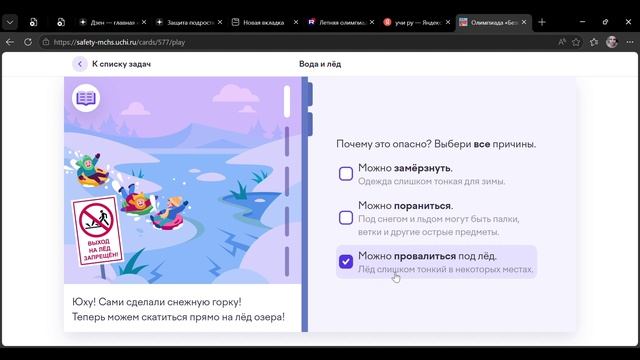Screen dimensions: 640x360
Task: Open browser settings and more menu
Action: pyautogui.click(x=630, y=42)
